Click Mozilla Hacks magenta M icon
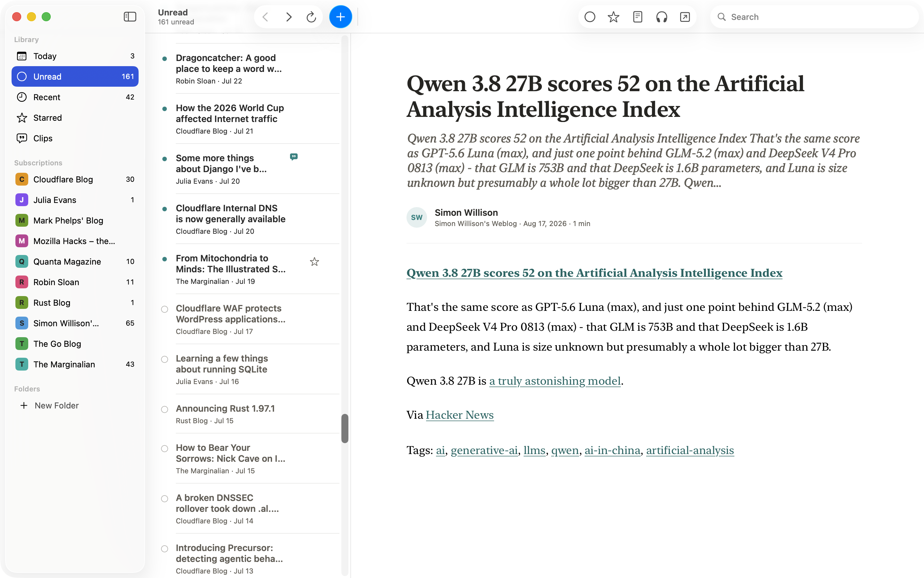The width and height of the screenshot is (924, 578). 22,241
